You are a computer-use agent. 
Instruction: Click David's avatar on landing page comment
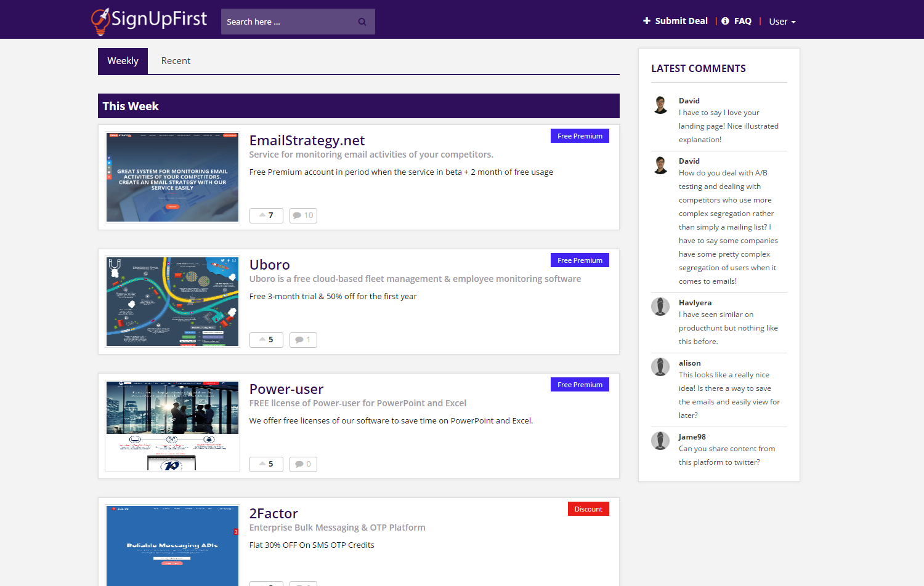[660, 105]
